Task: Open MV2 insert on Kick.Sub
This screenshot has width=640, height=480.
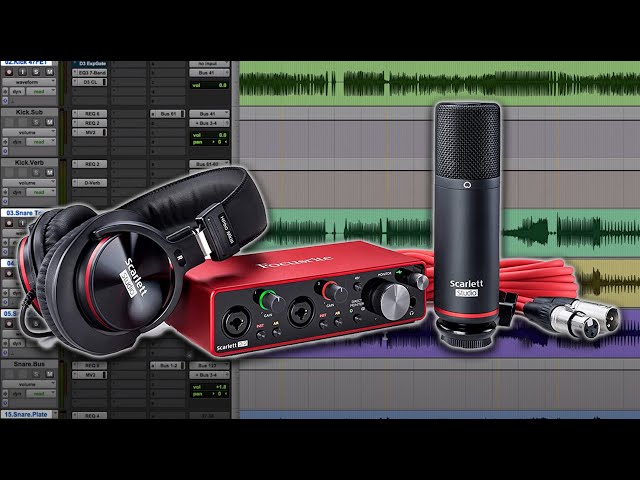Action: [x=89, y=132]
